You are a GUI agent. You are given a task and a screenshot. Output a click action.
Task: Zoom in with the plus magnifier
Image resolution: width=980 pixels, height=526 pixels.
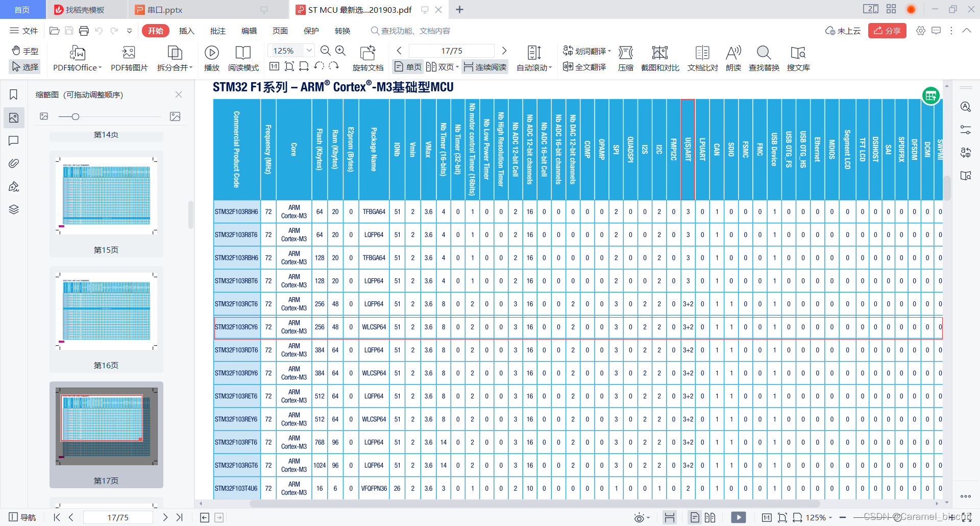tap(340, 51)
